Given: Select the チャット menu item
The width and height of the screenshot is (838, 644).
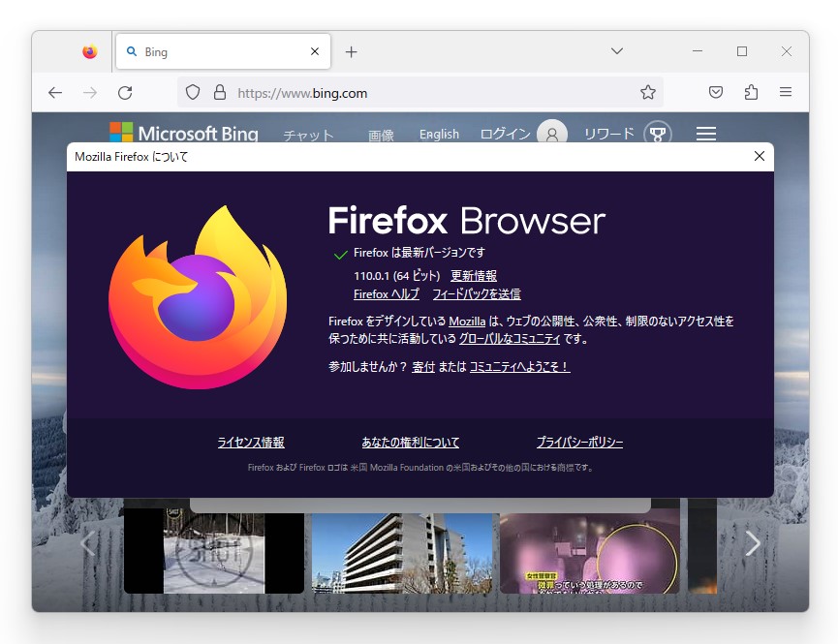Looking at the screenshot, I should (308, 137).
